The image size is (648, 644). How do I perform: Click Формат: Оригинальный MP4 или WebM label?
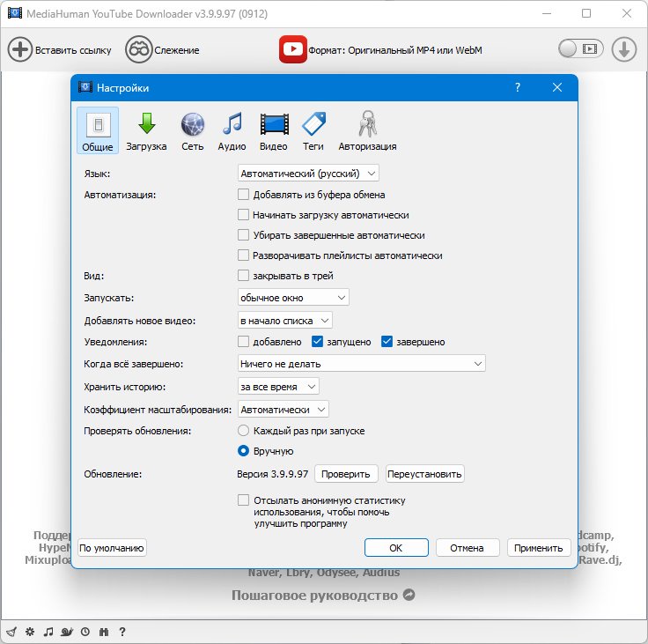395,50
